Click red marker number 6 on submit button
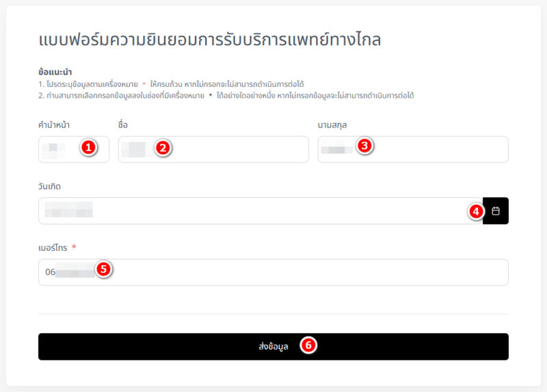This screenshot has width=547, height=392. coord(308,346)
